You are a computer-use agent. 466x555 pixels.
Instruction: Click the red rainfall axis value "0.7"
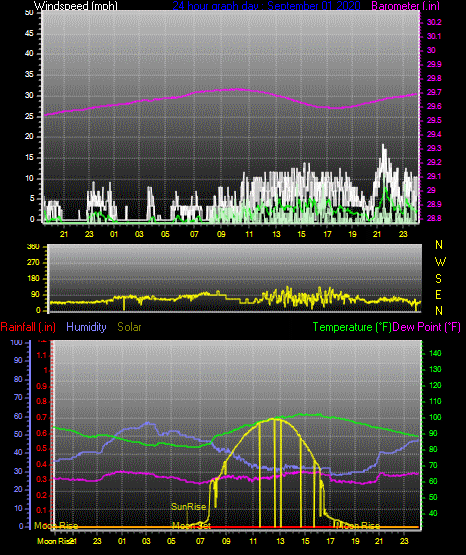pos(42,417)
